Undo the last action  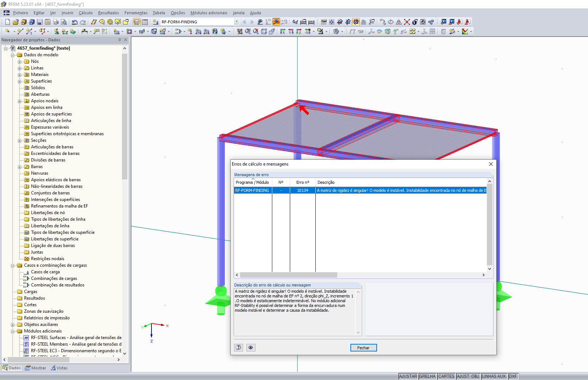pos(75,22)
